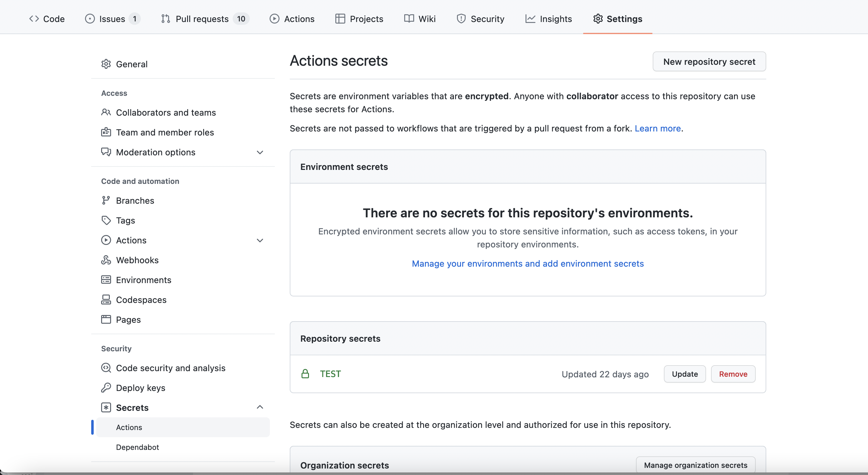Select the Branches icon in the sidebar
Screen dimensions: 868x475
[x=106, y=200]
